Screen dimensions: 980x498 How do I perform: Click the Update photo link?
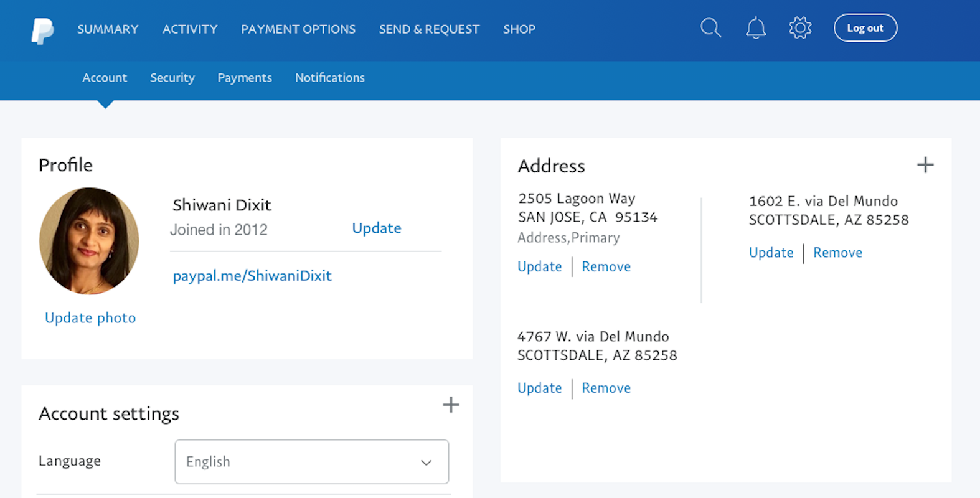[x=90, y=318]
